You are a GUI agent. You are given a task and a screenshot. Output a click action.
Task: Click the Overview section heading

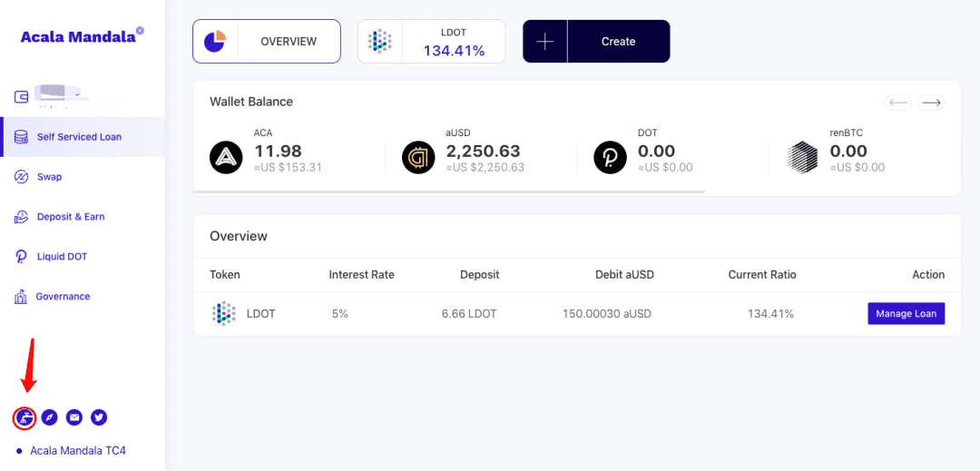point(239,236)
